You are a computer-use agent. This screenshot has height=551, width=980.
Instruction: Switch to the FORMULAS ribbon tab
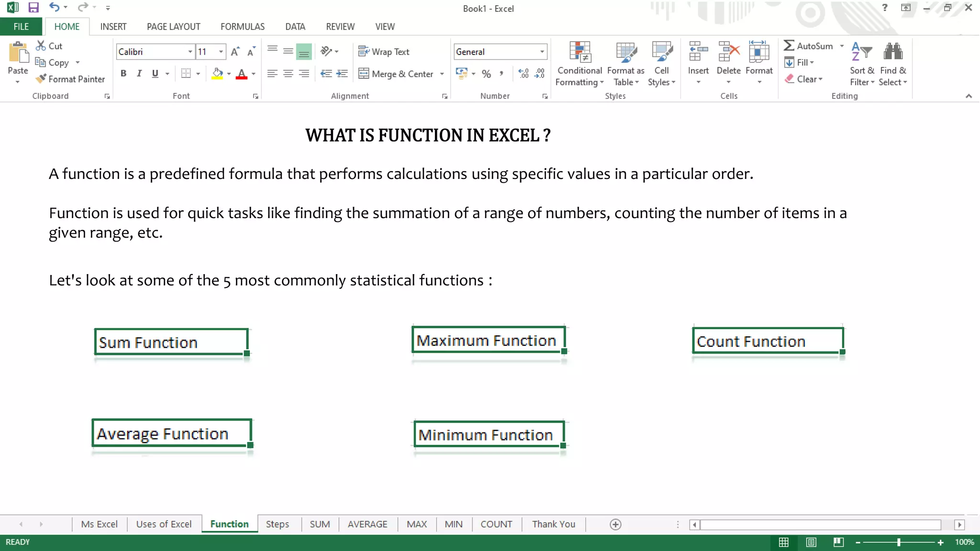tap(243, 27)
